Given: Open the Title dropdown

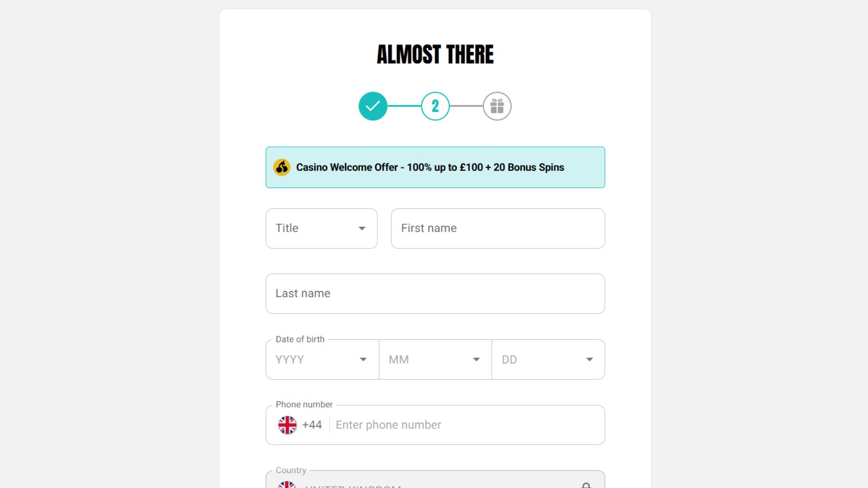Looking at the screenshot, I should coord(321,228).
